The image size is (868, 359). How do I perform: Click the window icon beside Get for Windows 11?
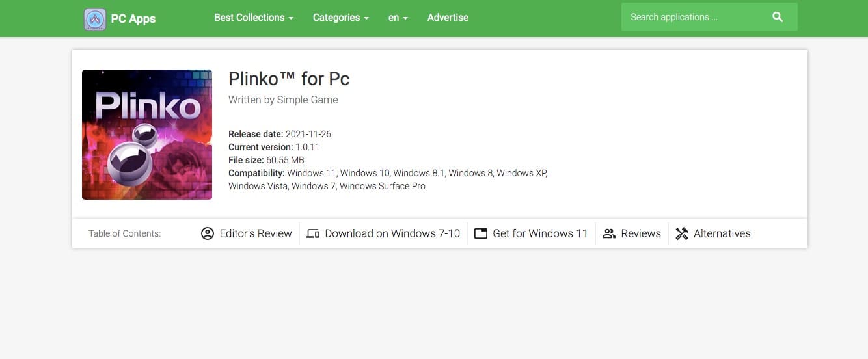(x=481, y=233)
